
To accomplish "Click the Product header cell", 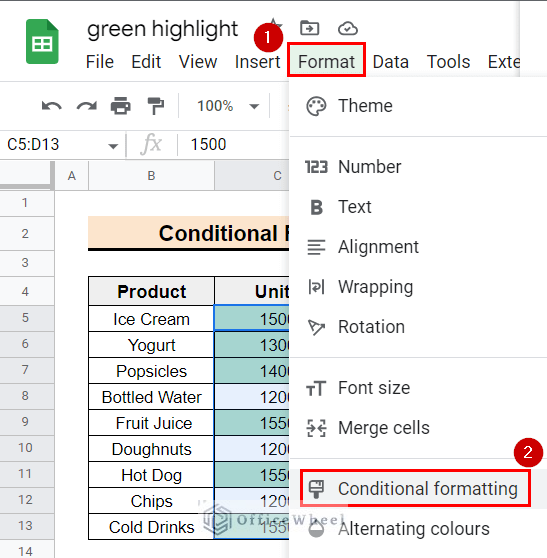I will pyautogui.click(x=151, y=291).
